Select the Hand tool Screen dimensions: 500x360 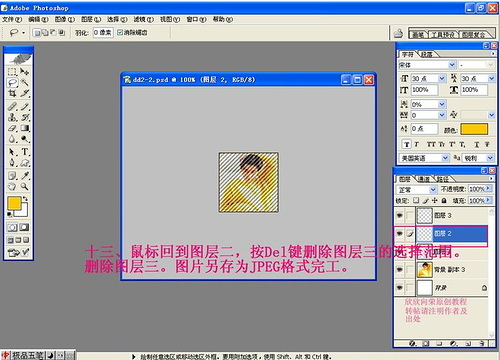coord(12,186)
